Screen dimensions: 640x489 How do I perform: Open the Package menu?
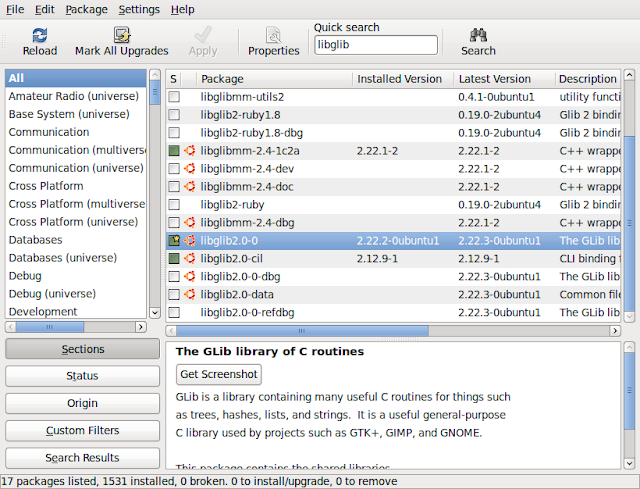pos(87,9)
